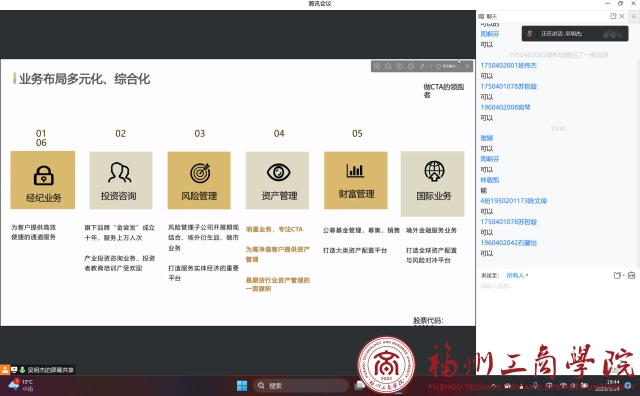Select sender name starting with 1960402008
This screenshot has width=640, height=396.
tap(505, 107)
